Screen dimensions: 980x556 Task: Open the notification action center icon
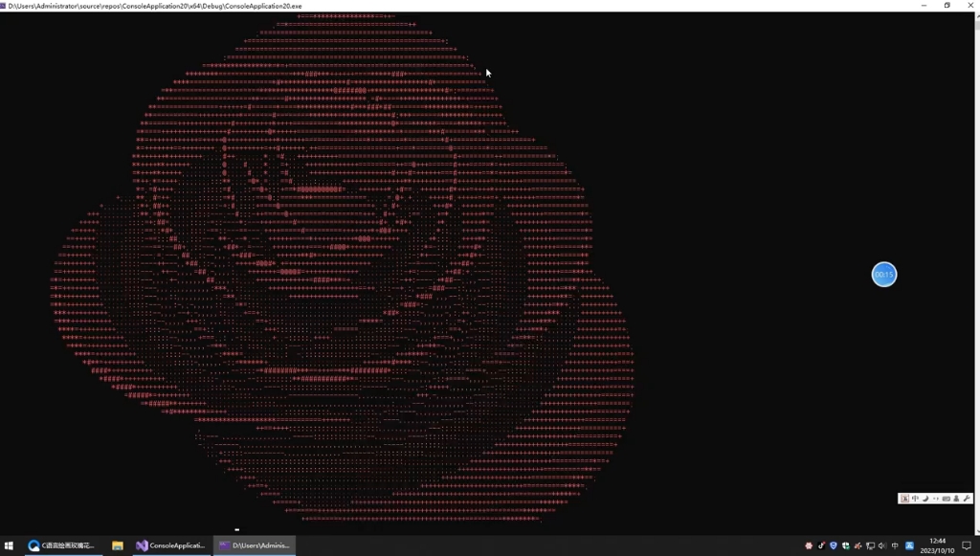(967, 546)
